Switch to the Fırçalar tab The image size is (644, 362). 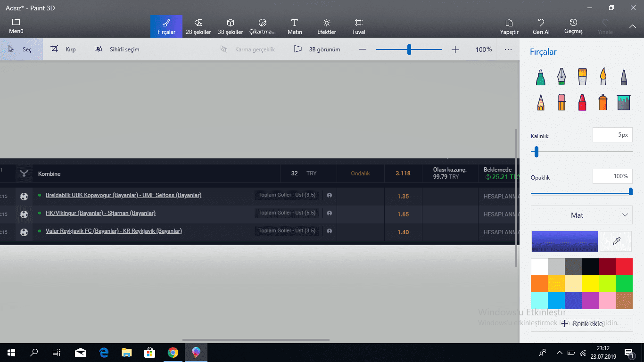166,26
